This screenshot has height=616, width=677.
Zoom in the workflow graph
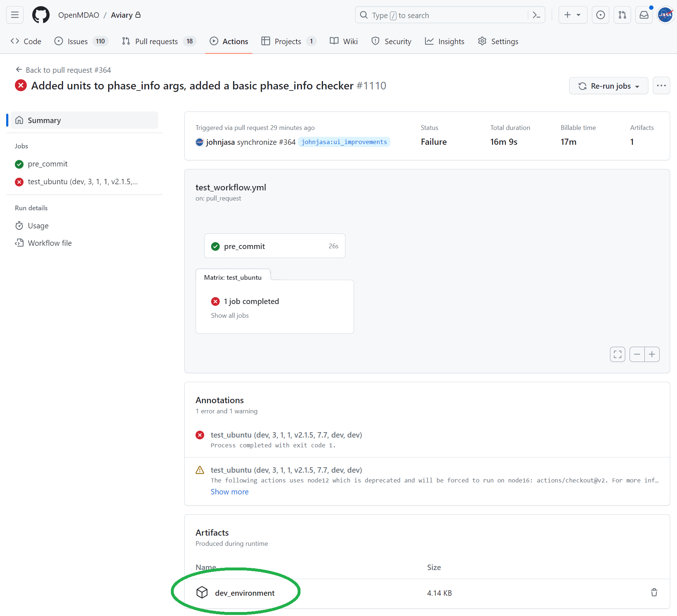pos(652,354)
